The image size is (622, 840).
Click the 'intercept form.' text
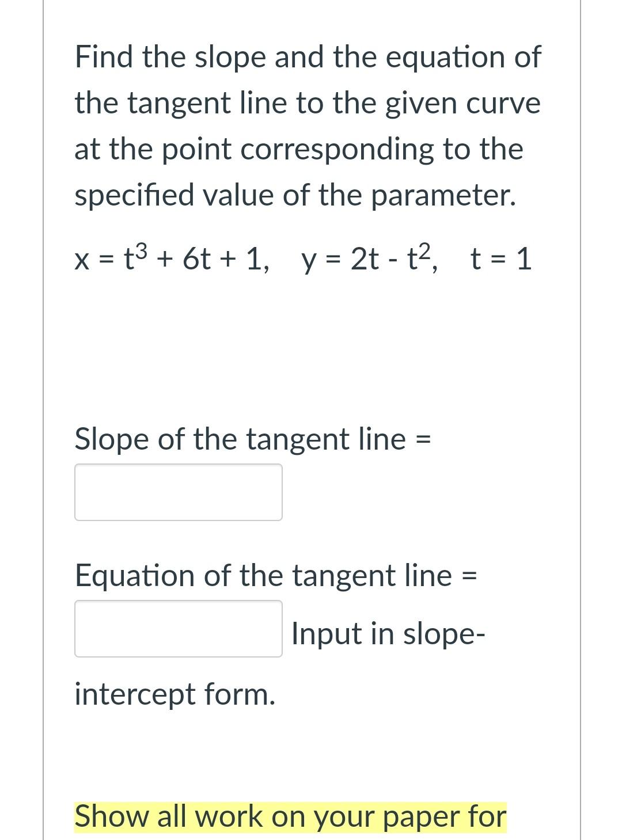(x=175, y=695)
